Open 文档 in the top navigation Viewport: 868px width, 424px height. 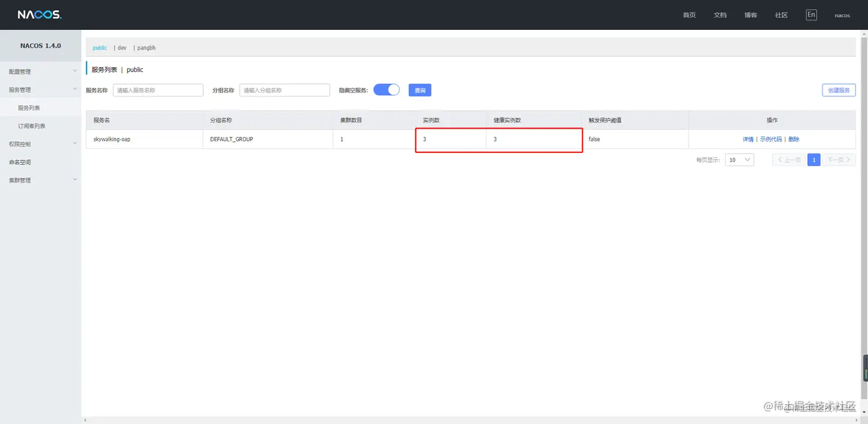[x=720, y=15]
